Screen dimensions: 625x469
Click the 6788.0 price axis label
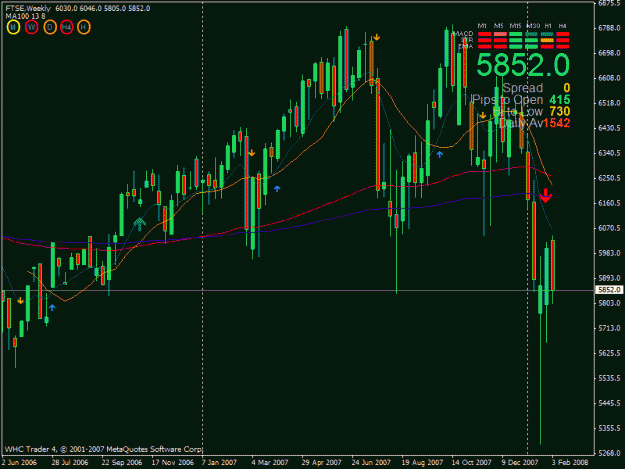[609, 28]
